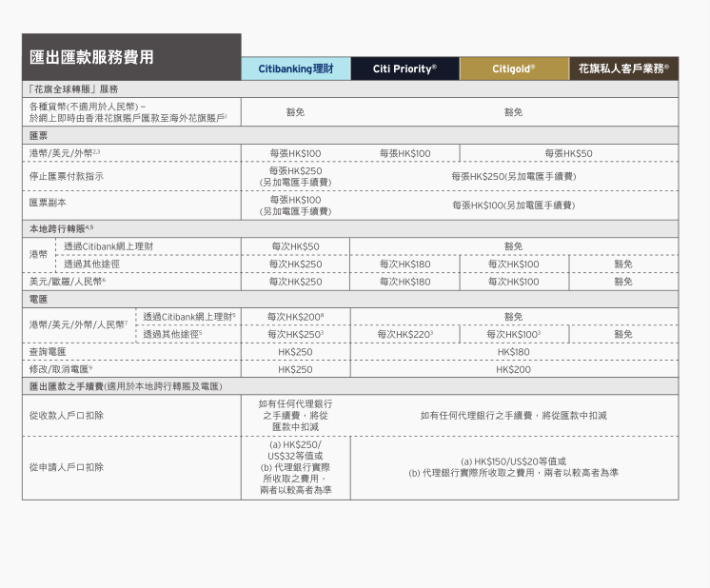Click the 查詢電匯 row label
710x588 pixels.
(48, 352)
